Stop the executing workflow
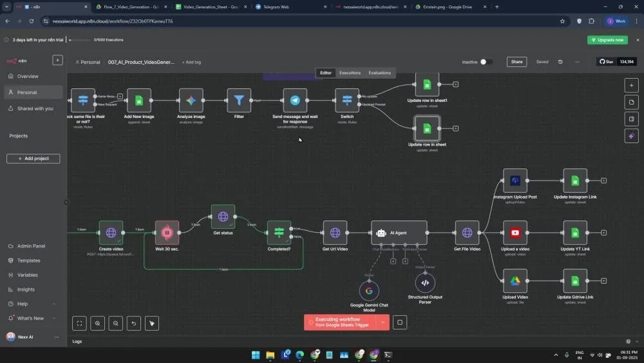Screen dimensions: 644x363 [400, 322]
